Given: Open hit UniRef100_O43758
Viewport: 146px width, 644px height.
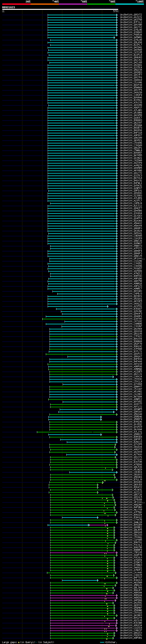Looking at the screenshot, I should tap(131, 20).
